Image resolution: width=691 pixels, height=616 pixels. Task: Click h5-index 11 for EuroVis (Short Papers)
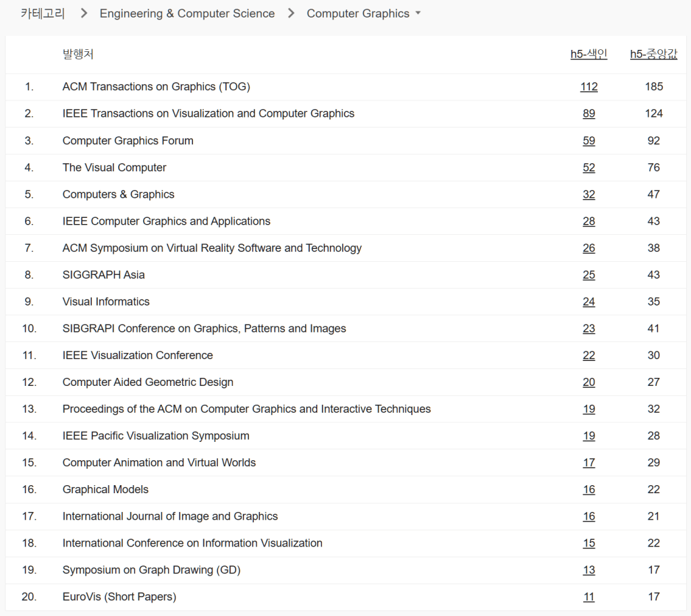(x=588, y=597)
